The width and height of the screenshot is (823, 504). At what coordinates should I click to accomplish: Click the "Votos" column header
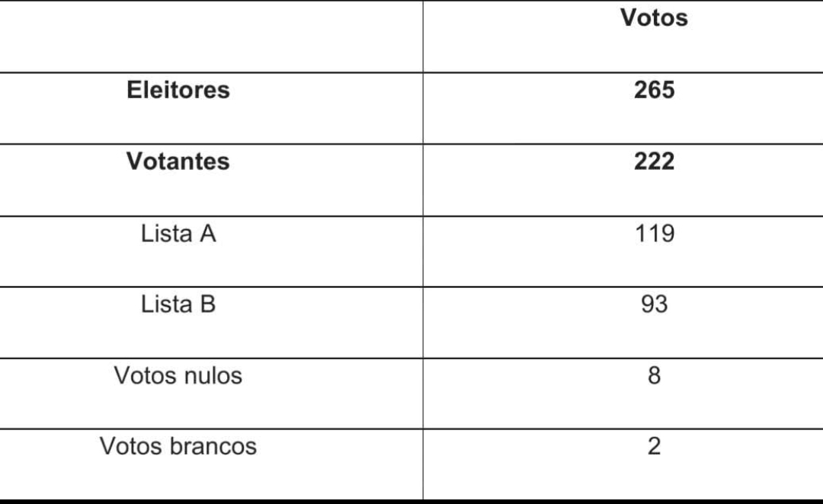pyautogui.click(x=654, y=18)
